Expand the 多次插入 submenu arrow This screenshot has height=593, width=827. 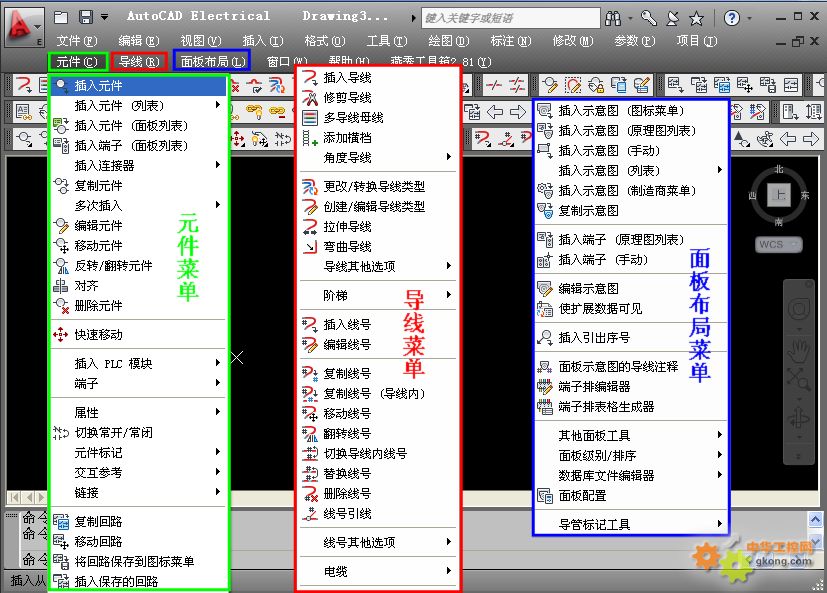(218, 205)
